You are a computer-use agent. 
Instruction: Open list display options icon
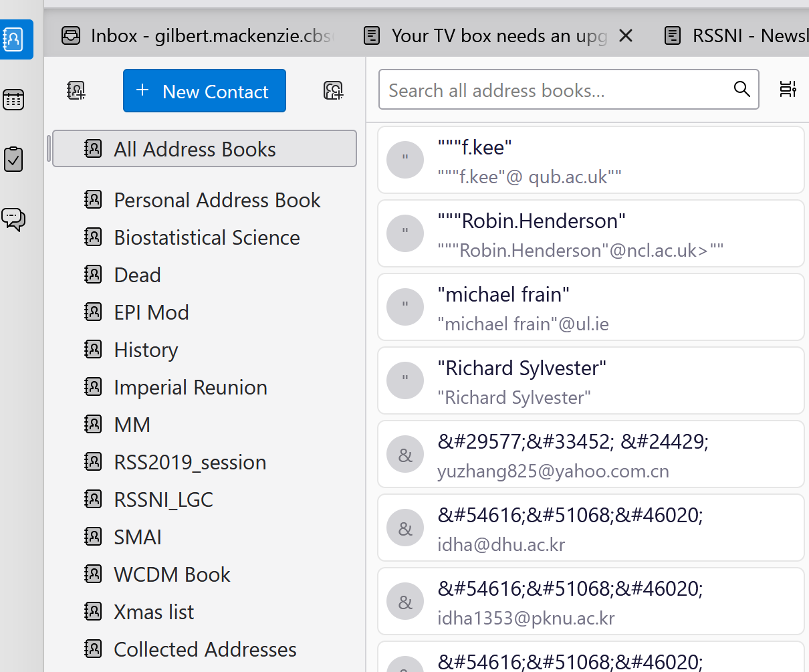pos(788,89)
